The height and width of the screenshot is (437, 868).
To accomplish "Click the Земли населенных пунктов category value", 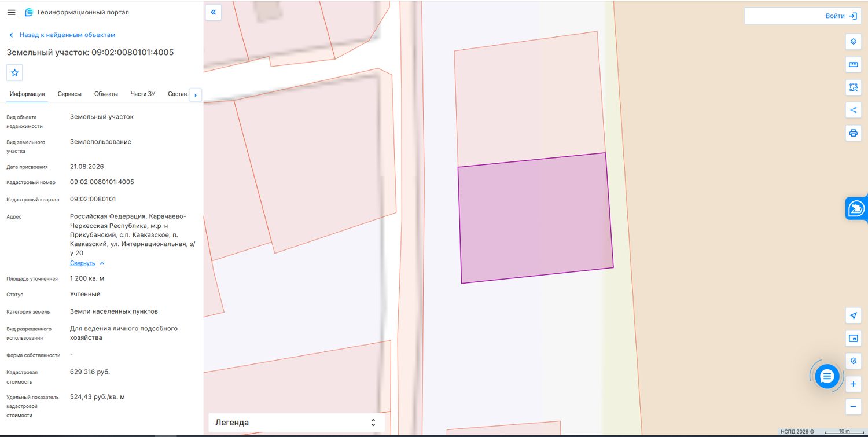I will point(114,311).
